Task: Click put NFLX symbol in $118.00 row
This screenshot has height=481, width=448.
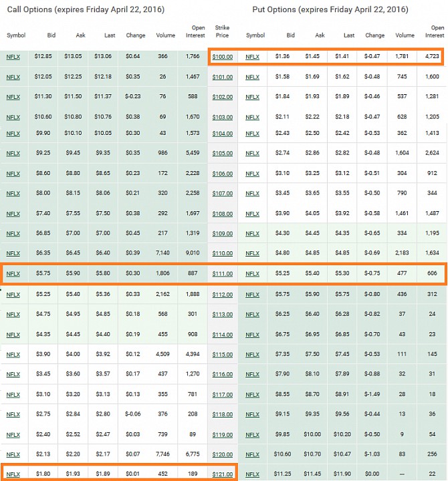Action: (x=252, y=414)
